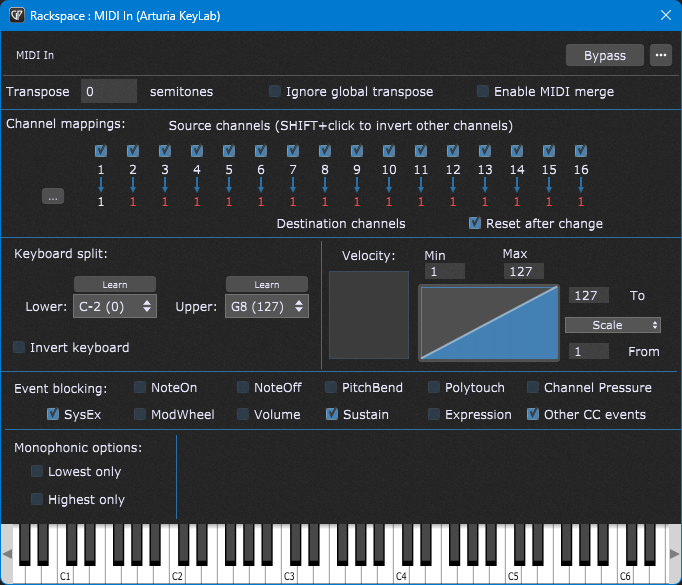Viewport: 682px width, 585px height.
Task: Enable Lowest only monophonic option
Action: (x=37, y=471)
